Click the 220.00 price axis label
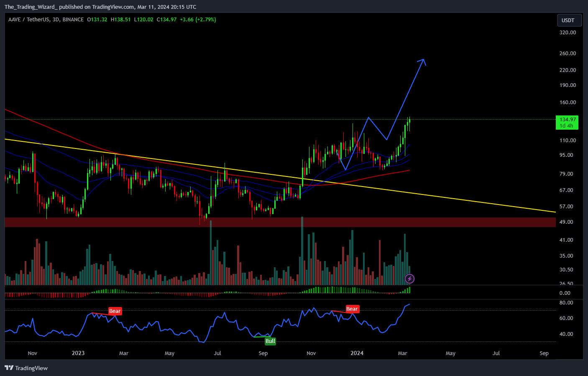Screen dimensions: 588x376 [568, 70]
